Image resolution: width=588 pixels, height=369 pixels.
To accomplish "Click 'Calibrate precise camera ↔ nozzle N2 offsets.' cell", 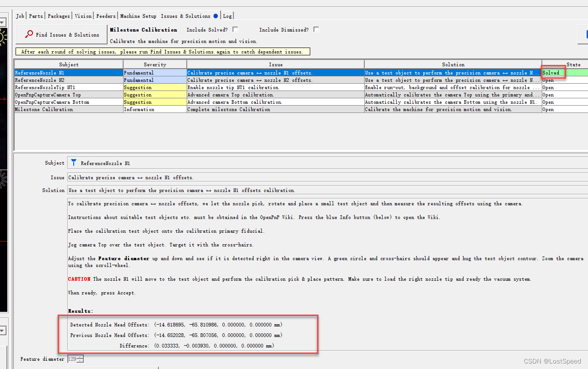I will pyautogui.click(x=275, y=80).
